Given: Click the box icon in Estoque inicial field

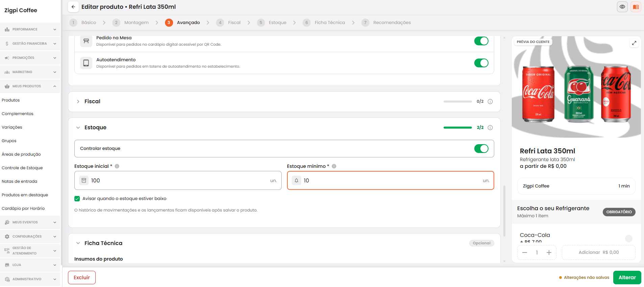Looking at the screenshot, I should 84,180.
